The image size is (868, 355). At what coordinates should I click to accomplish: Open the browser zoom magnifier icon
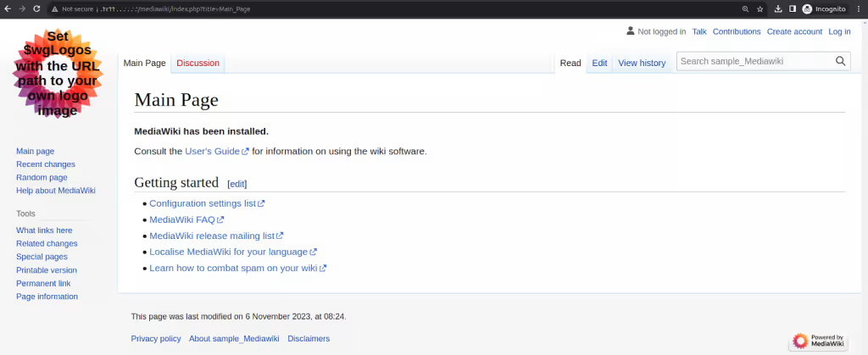pos(745,8)
